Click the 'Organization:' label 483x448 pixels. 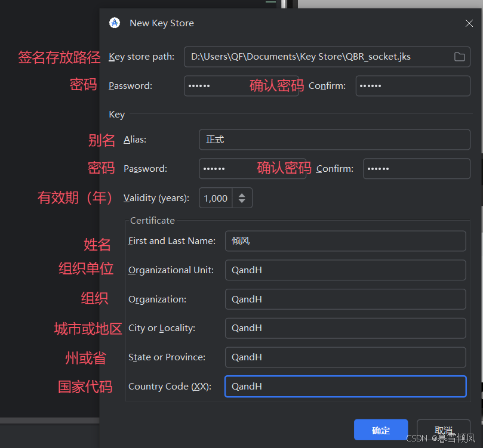158,299
